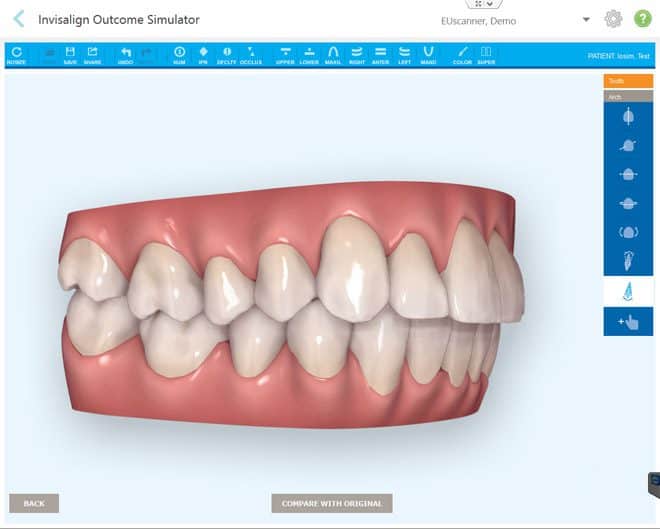Expand the EUscanner, Demo account dropdown

point(586,20)
